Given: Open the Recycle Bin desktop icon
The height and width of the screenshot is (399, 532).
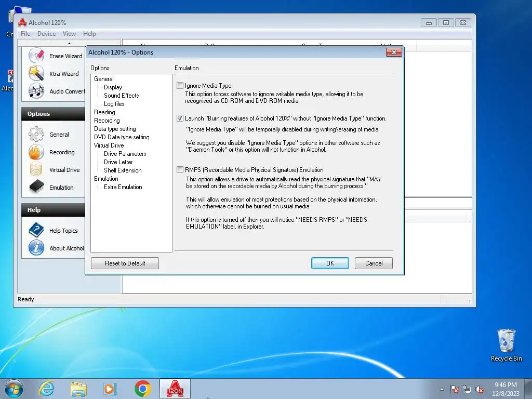Looking at the screenshot, I should (x=506, y=345).
